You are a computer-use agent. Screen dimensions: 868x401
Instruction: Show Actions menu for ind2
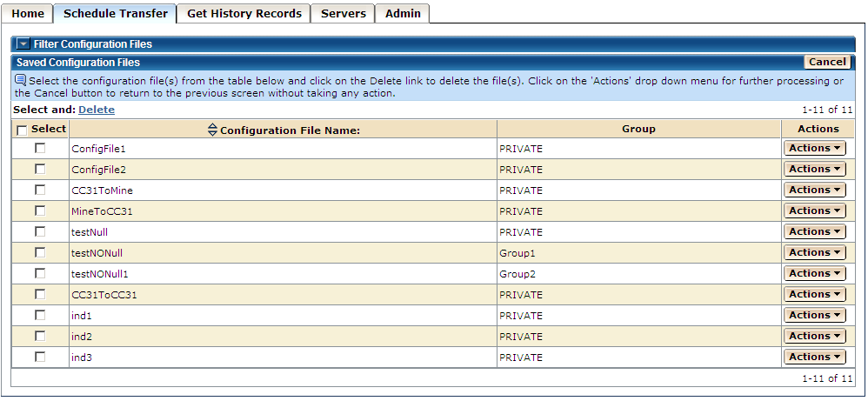point(814,336)
